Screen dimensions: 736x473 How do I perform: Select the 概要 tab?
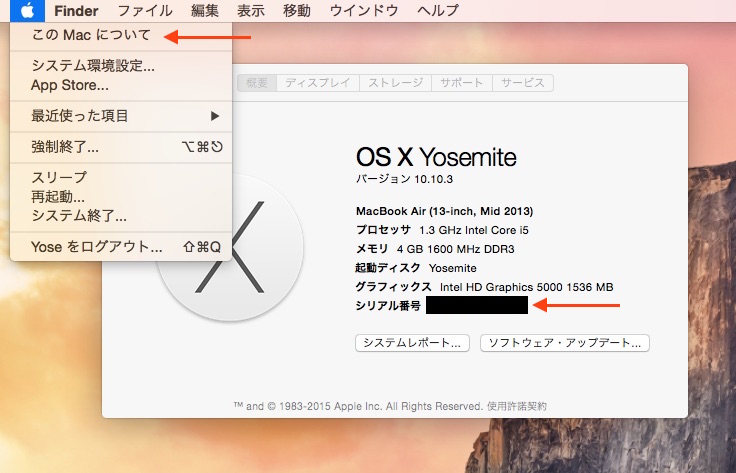[x=257, y=83]
